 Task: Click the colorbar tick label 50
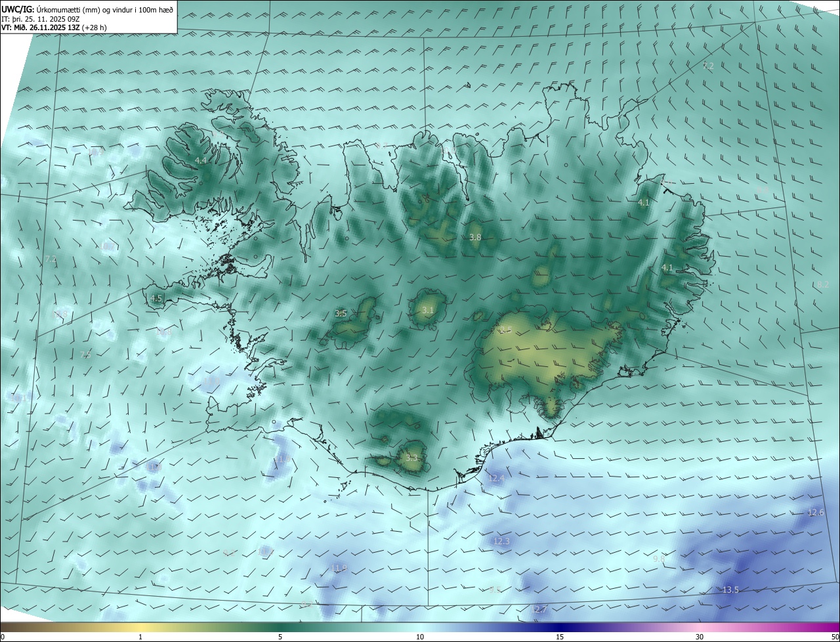835,637
